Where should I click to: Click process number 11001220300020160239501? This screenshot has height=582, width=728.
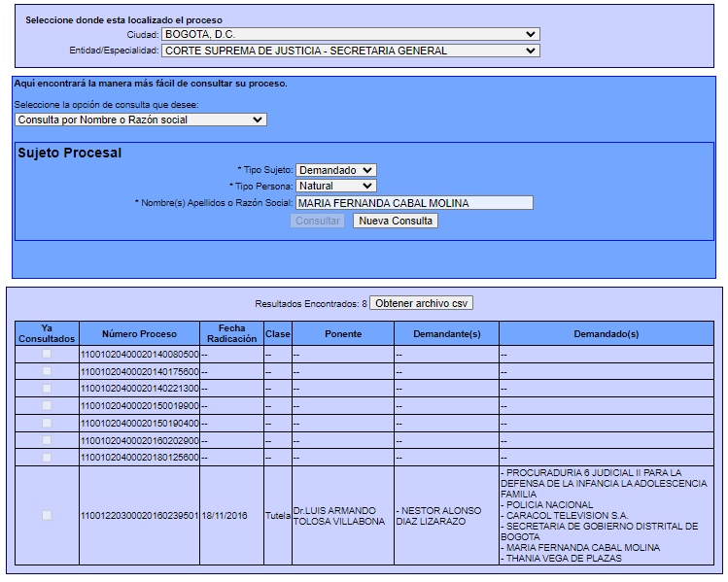click(x=140, y=516)
